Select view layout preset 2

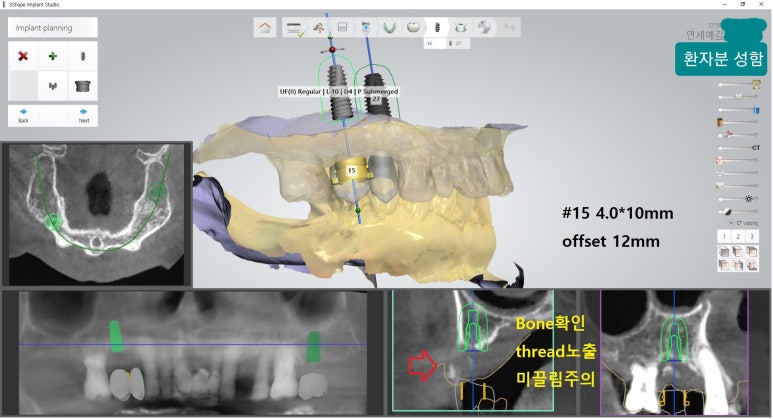pyautogui.click(x=739, y=236)
